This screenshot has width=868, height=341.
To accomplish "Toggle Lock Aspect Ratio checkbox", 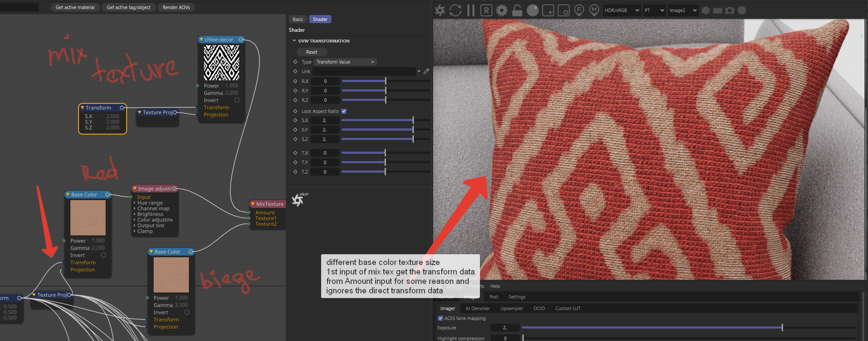I will [x=344, y=111].
